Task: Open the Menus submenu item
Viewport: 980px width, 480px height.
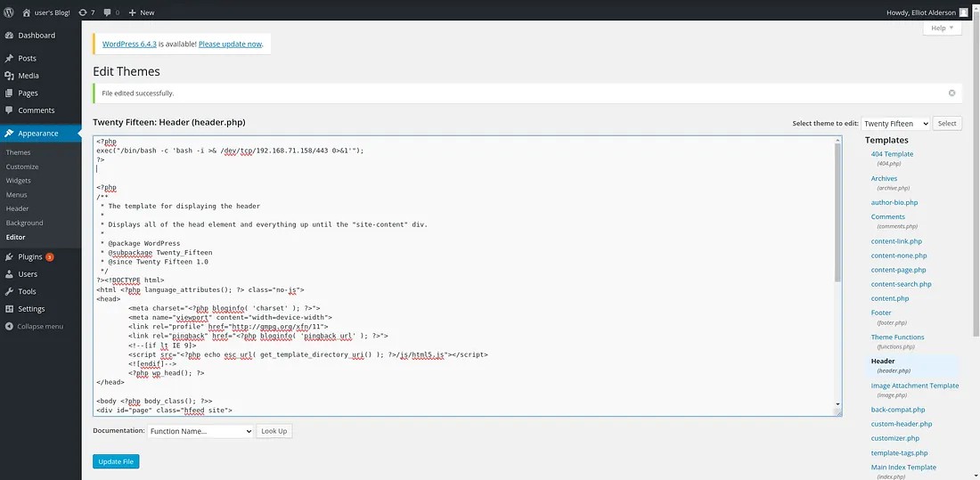Action: tap(17, 194)
